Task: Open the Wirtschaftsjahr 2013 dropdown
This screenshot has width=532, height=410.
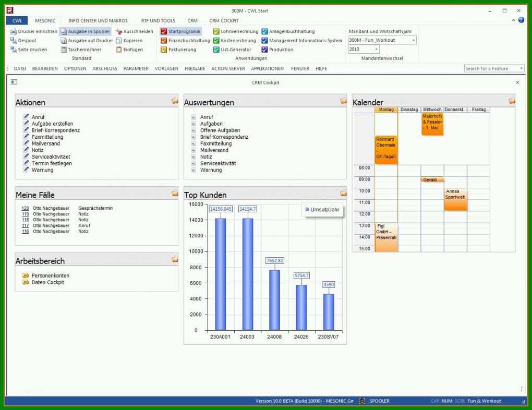Action: pyautogui.click(x=364, y=49)
